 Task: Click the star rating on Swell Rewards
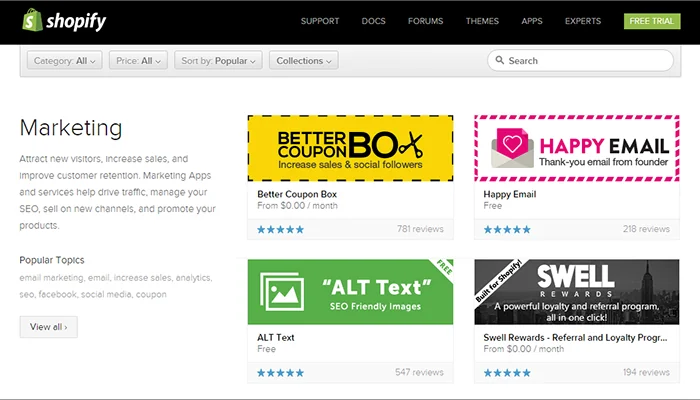click(507, 373)
